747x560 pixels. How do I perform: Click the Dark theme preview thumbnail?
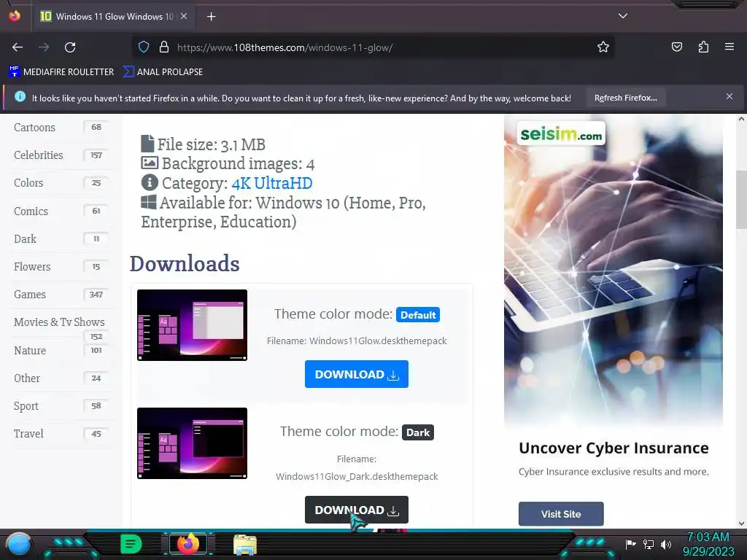[x=192, y=443]
